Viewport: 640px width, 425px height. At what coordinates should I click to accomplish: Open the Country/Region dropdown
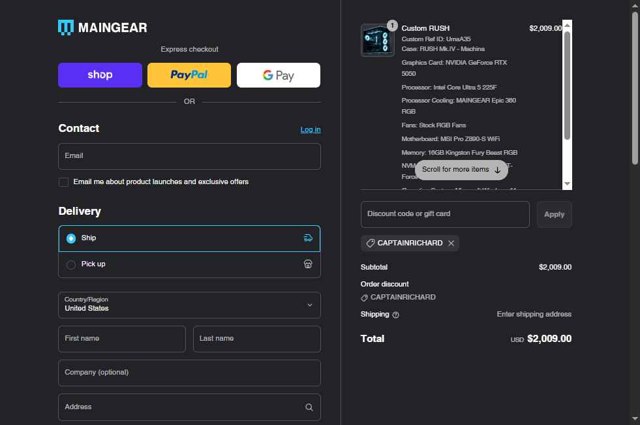pyautogui.click(x=189, y=305)
